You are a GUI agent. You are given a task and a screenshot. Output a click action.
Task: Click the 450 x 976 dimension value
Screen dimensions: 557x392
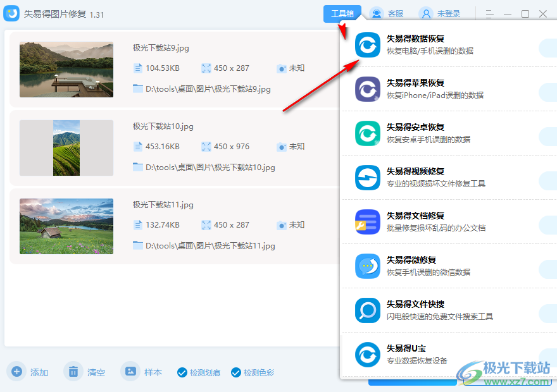[232, 147]
